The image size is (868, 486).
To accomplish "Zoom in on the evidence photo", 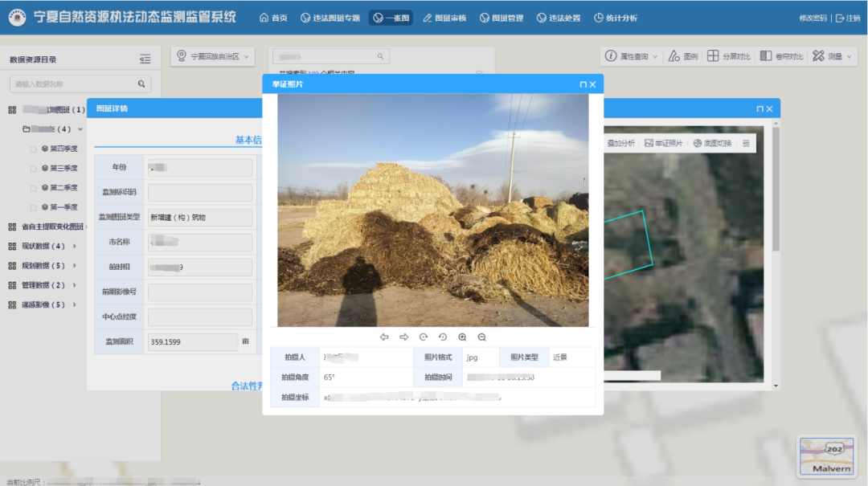I will tap(462, 337).
